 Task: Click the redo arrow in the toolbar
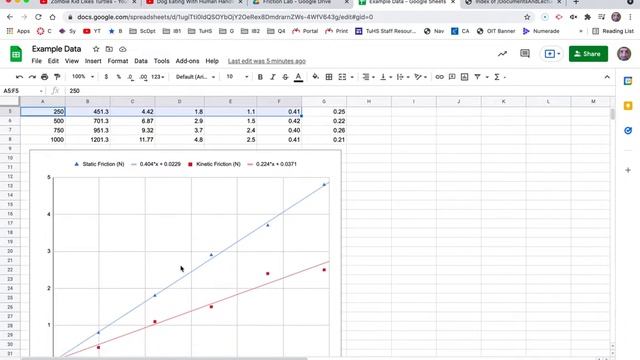click(x=32, y=77)
